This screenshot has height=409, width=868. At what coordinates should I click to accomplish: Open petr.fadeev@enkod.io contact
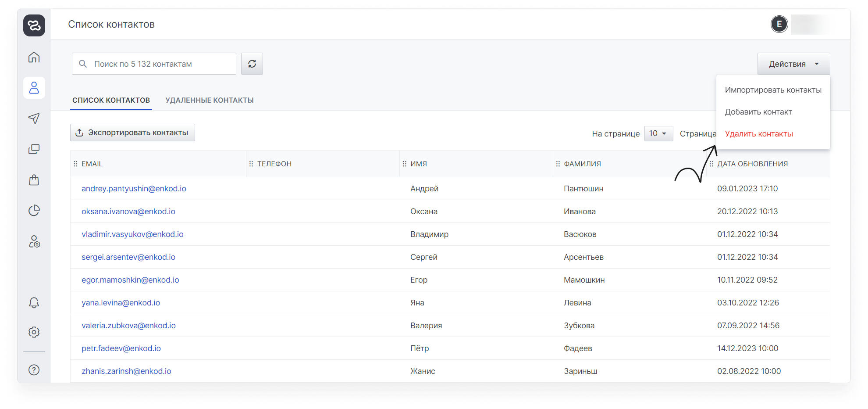[121, 348]
